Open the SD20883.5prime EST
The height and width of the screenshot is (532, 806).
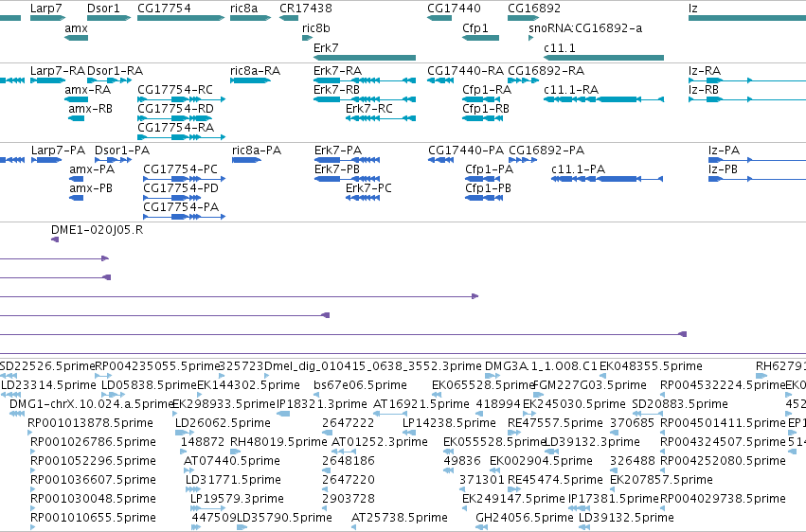click(x=648, y=414)
